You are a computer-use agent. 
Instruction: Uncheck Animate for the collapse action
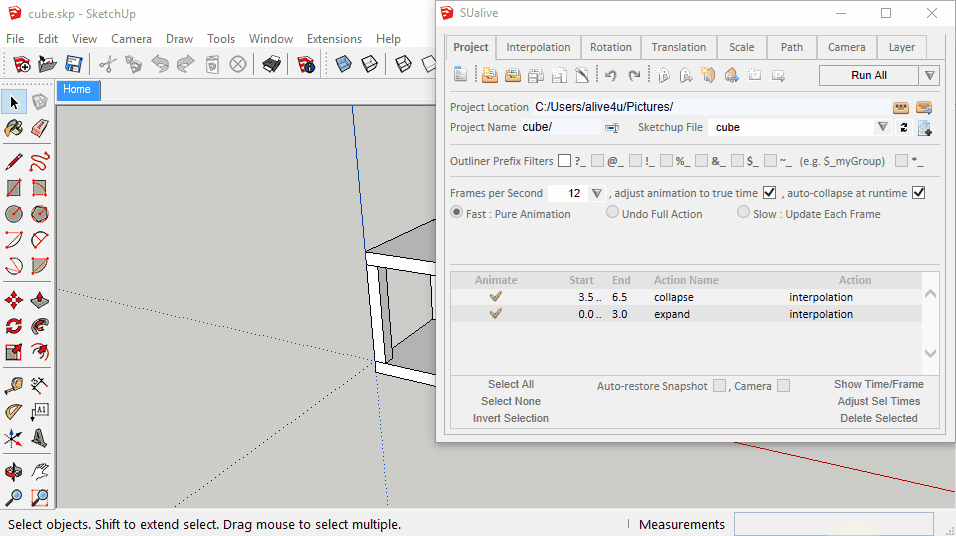[496, 296]
